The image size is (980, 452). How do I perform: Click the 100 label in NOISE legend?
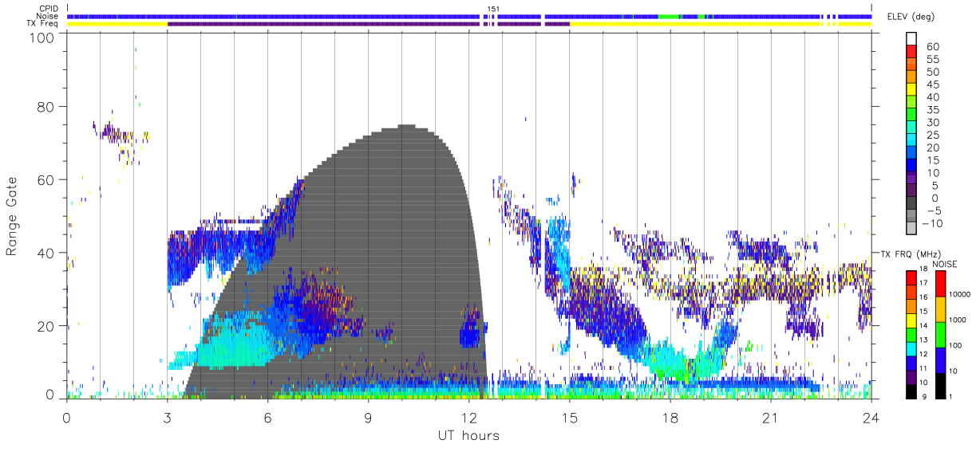point(957,345)
